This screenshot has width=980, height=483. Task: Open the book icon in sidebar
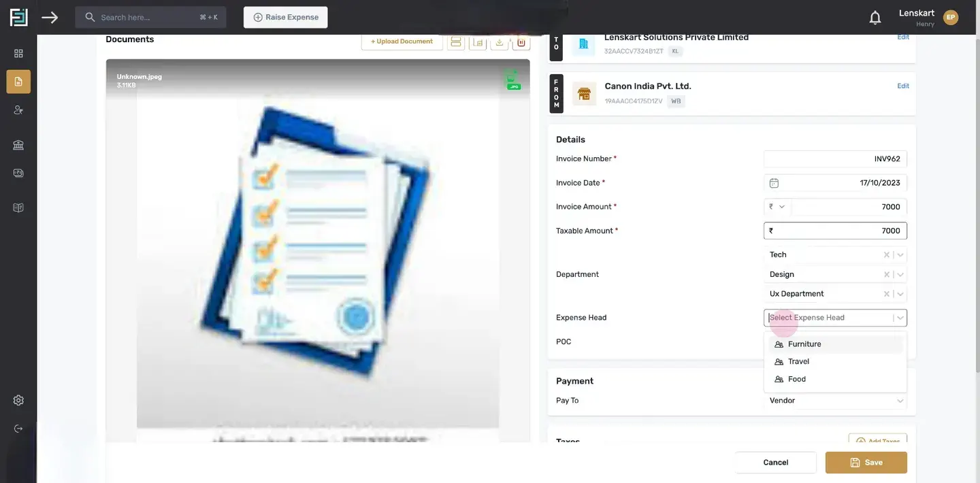pos(18,207)
